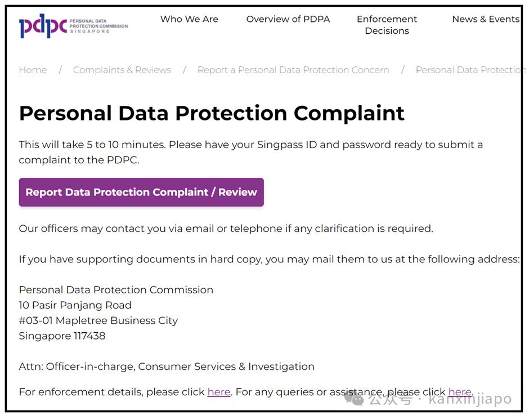The height and width of the screenshot is (420, 529).
Task: Click the Singapore 117438 postal code line
Action: coord(62,336)
